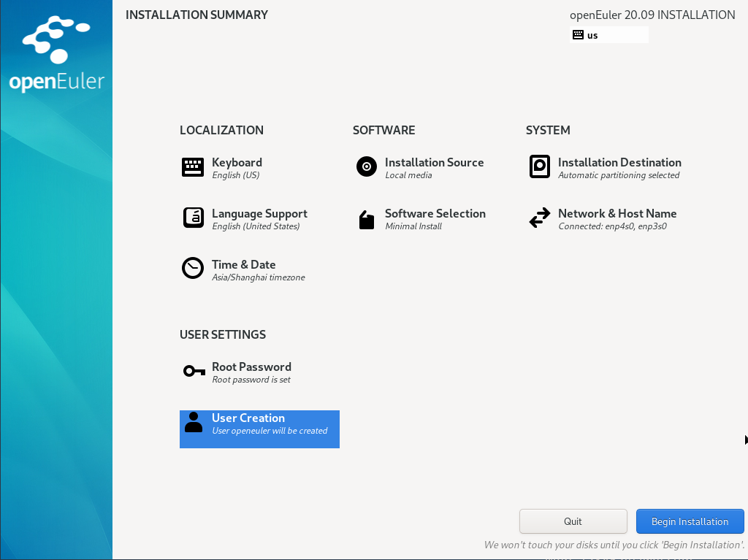Click the Network & Host Name arrows icon
Screen dimensions: 748x560
coord(539,218)
